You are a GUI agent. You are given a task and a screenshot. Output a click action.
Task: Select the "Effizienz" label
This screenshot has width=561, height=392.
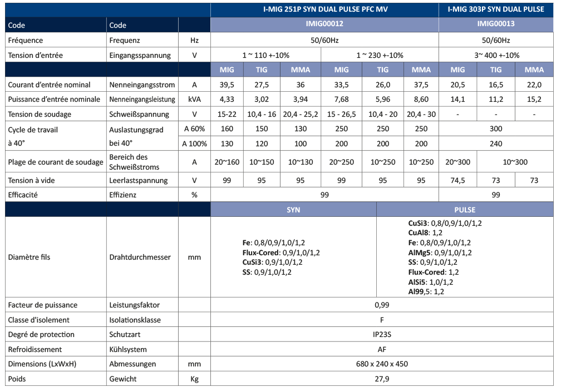tap(122, 195)
